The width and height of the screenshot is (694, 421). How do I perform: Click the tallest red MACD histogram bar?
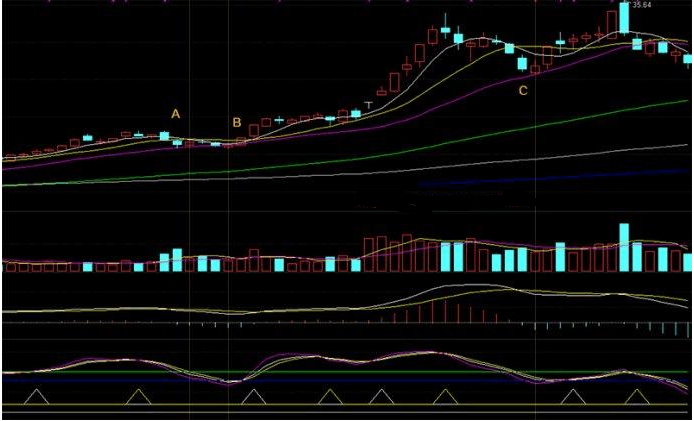[432, 310]
